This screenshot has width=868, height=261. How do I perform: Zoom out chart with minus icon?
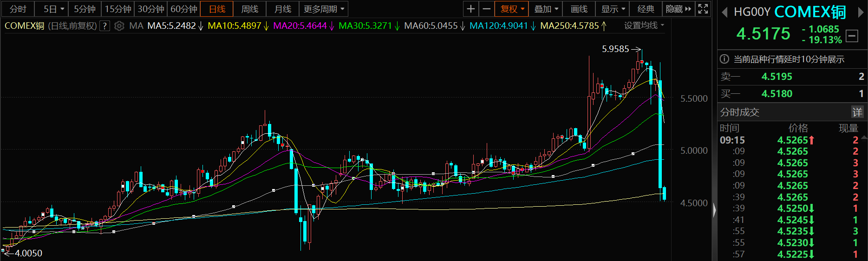click(486, 9)
